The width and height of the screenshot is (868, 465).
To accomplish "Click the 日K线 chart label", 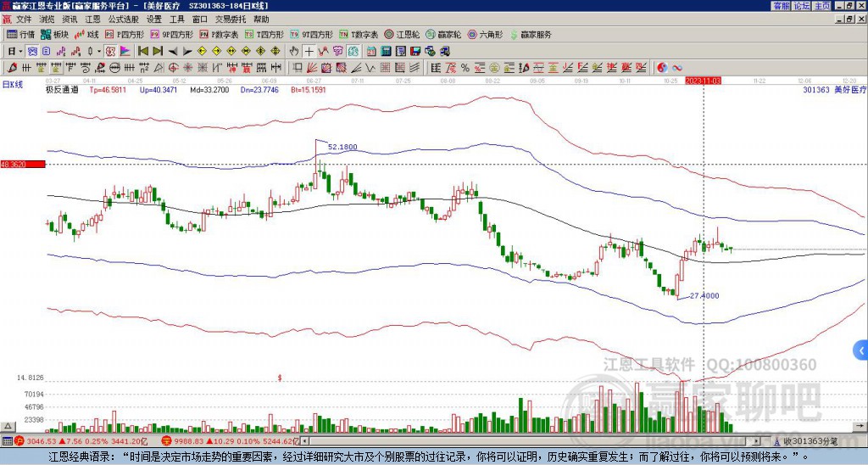I will pyautogui.click(x=14, y=84).
